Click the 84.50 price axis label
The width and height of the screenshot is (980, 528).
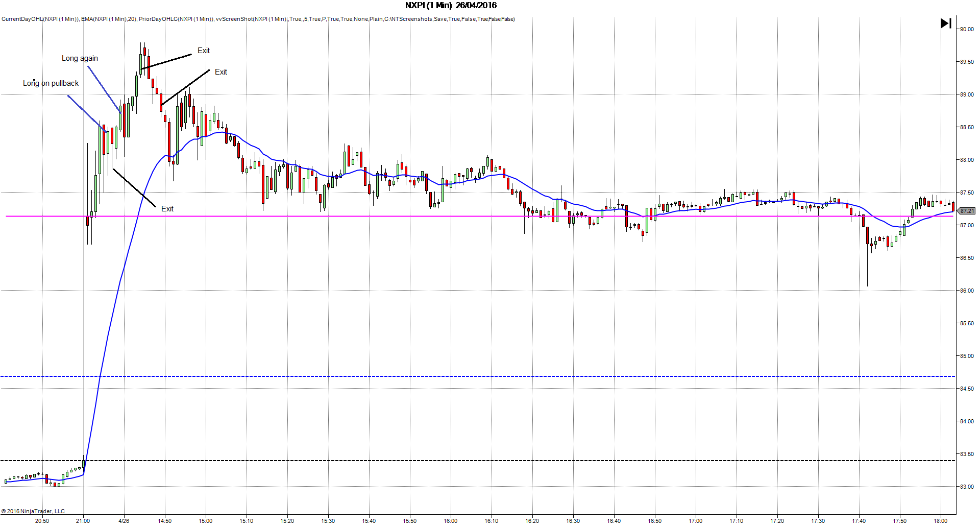(x=967, y=389)
